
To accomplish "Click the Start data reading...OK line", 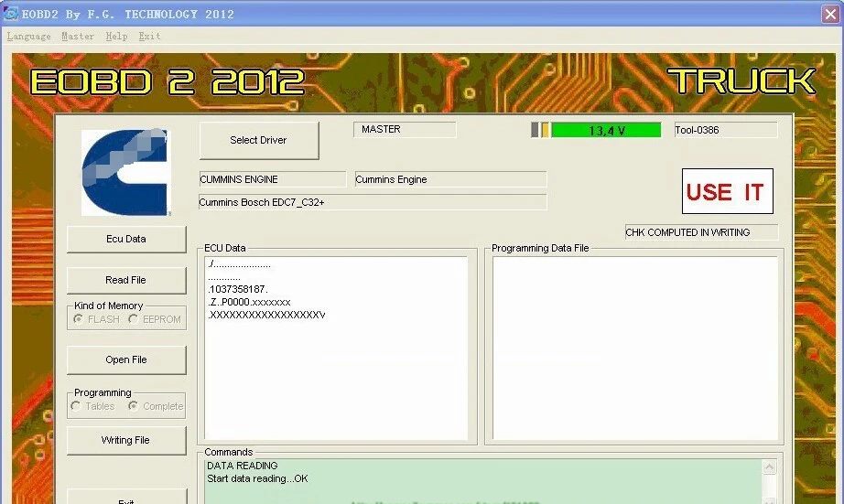I will click(x=257, y=478).
